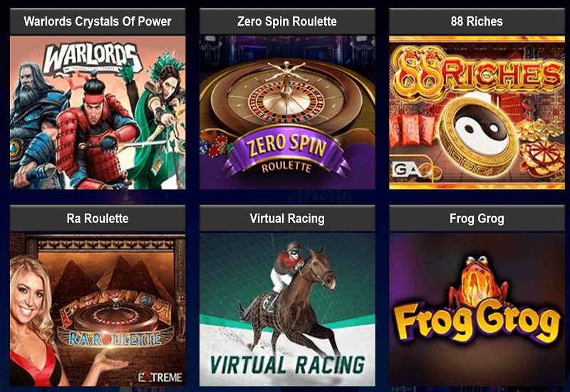Select the Ra Roulette game image
Screen dimensions: 570x392
[98, 309]
